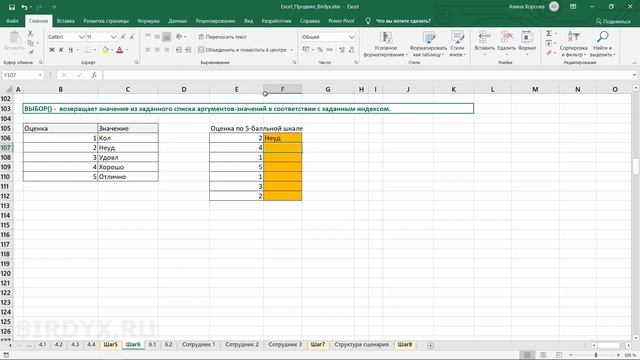640x360 pixels.
Task: Open the Общий number format dropdown
Action: [x=351, y=37]
